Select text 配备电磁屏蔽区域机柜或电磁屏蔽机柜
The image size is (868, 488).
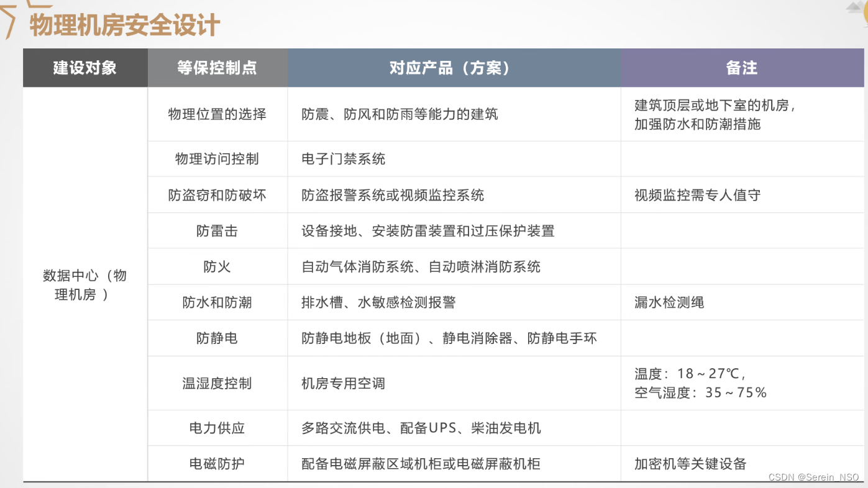pos(421,464)
